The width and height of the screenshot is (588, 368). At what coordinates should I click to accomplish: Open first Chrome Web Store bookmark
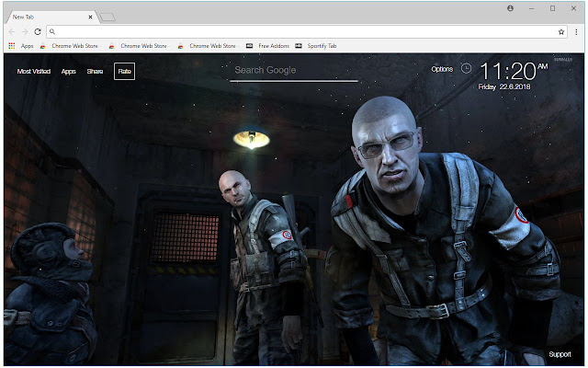tap(70, 46)
